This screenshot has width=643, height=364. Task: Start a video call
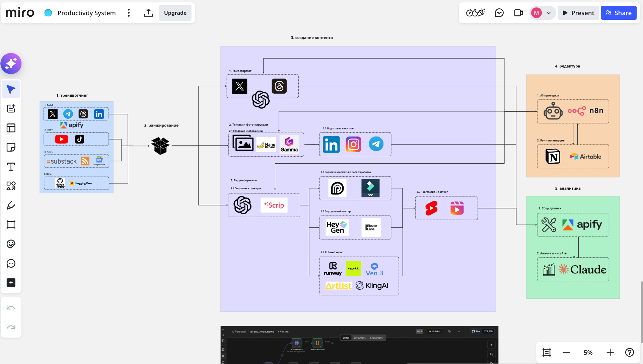(518, 13)
